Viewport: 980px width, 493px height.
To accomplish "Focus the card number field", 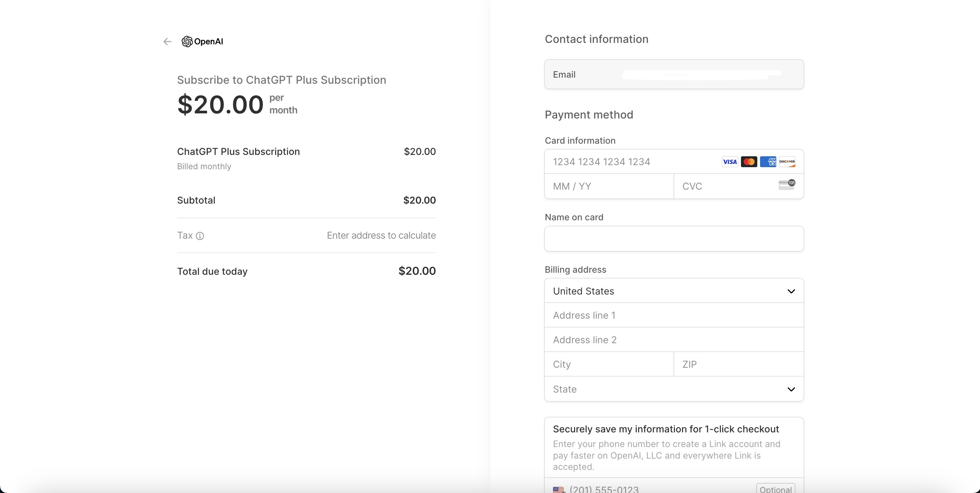I will (632, 162).
